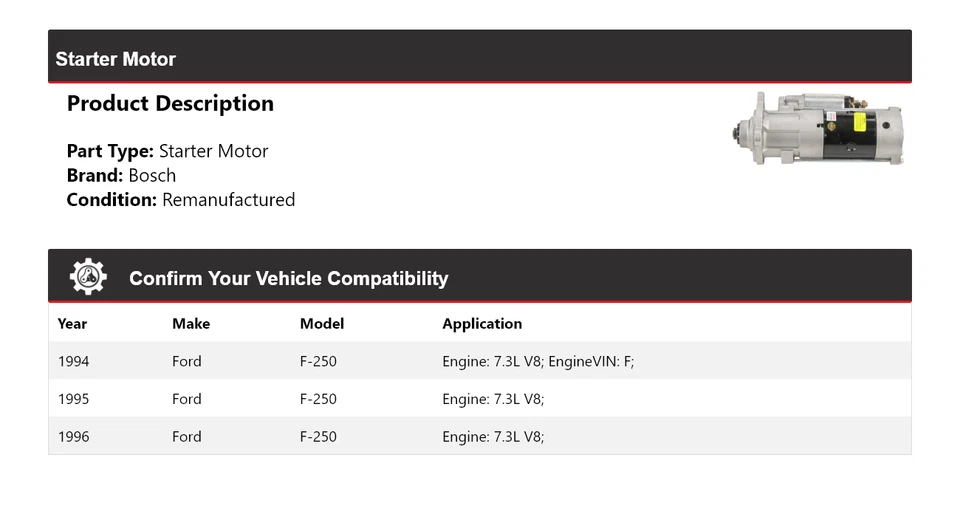Image resolution: width=960 pixels, height=517 pixels.
Task: Select the Starter Motor header title
Action: 116,59
